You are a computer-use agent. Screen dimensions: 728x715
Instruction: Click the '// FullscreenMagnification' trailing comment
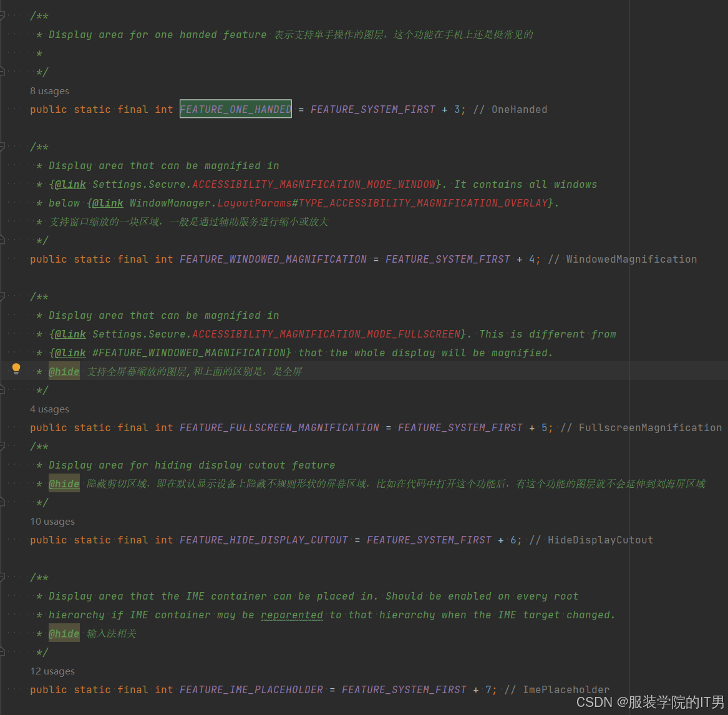(641, 427)
